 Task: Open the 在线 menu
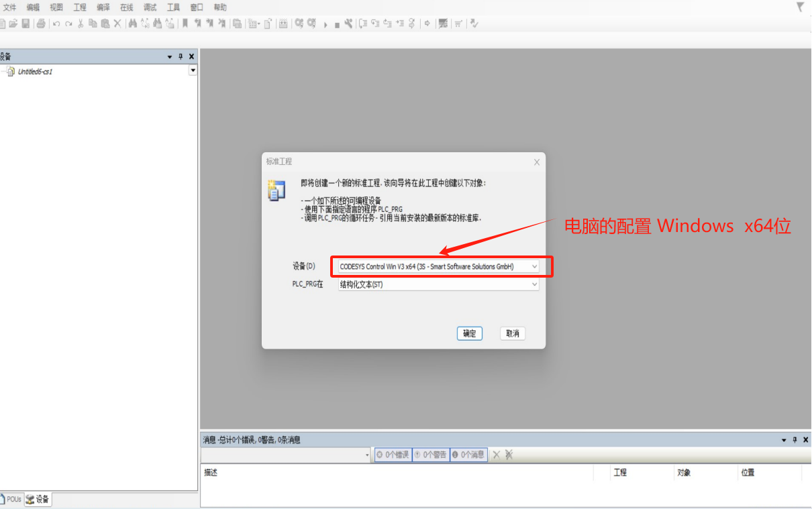[x=126, y=7]
